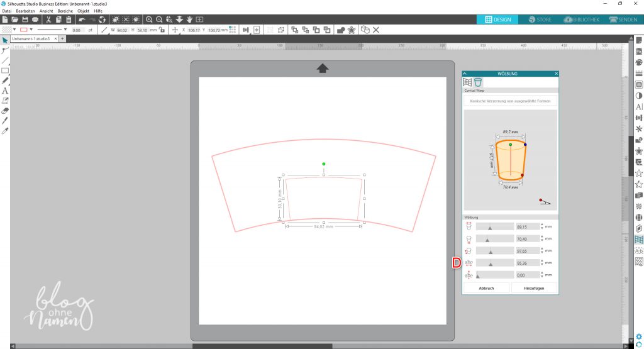The height and width of the screenshot is (349, 644).
Task: Switch to the STORE tab
Action: 540,19
